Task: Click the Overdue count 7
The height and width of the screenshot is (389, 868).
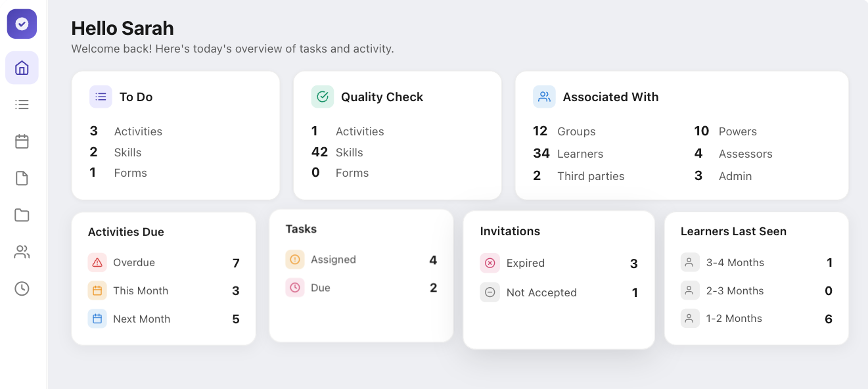Action: click(236, 263)
